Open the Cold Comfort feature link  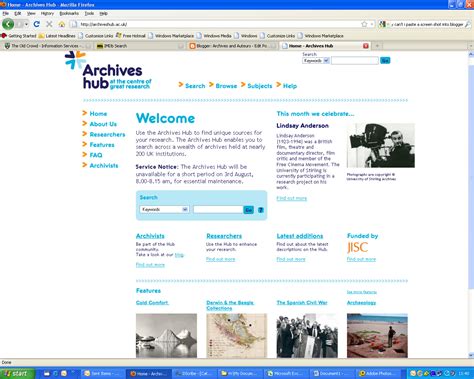point(152,303)
